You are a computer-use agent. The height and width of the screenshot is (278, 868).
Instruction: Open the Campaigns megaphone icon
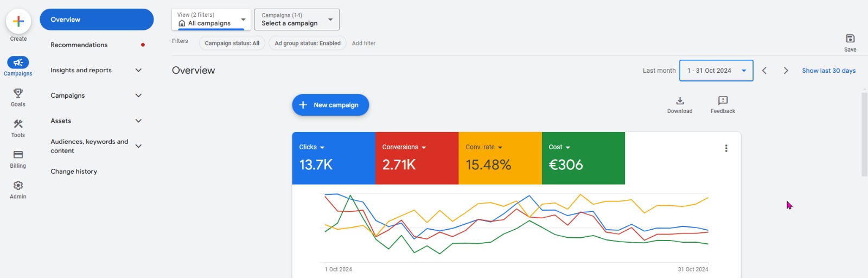pyautogui.click(x=18, y=62)
